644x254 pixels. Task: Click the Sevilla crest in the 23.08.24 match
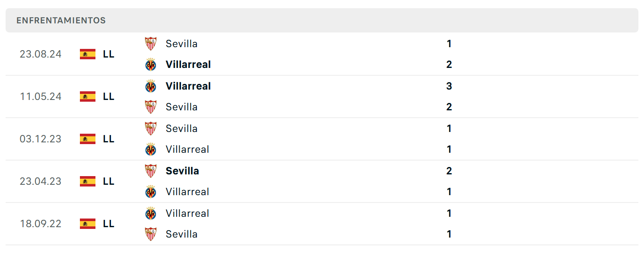point(150,44)
